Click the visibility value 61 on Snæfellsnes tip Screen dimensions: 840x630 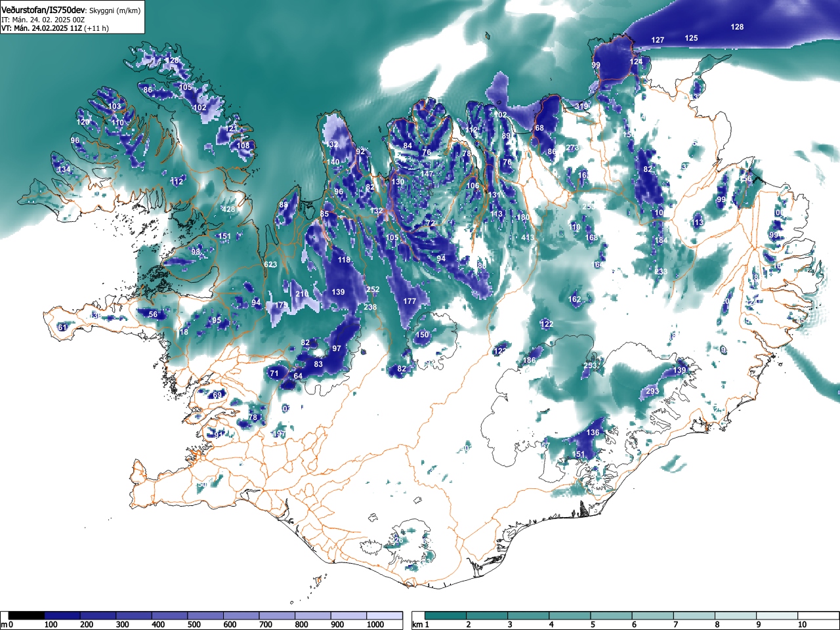[x=62, y=327]
